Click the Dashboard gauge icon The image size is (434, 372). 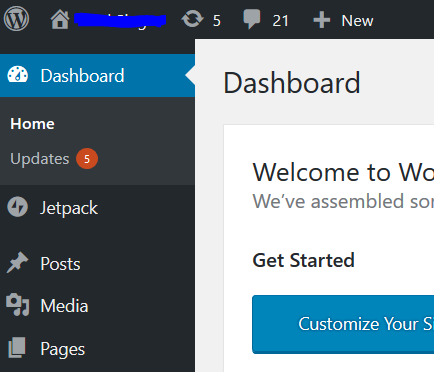point(18,74)
